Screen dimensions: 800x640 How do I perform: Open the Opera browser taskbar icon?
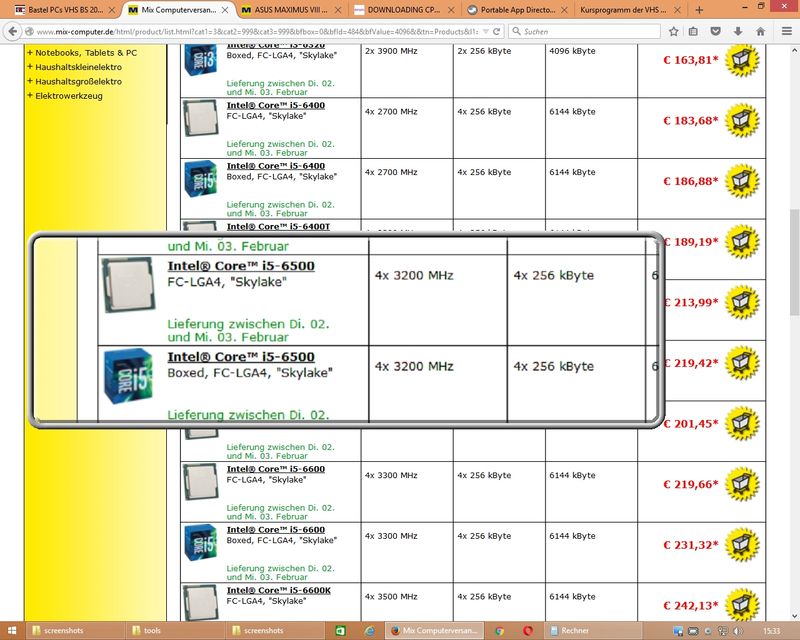coord(528,631)
